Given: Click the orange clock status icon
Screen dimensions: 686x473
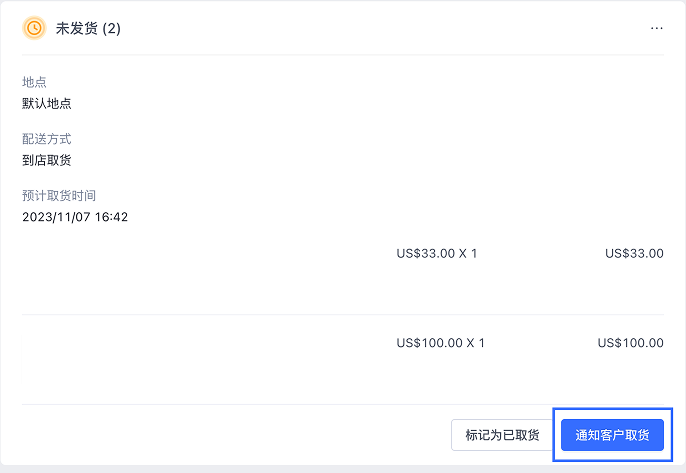Looking at the screenshot, I should pyautogui.click(x=34, y=28).
